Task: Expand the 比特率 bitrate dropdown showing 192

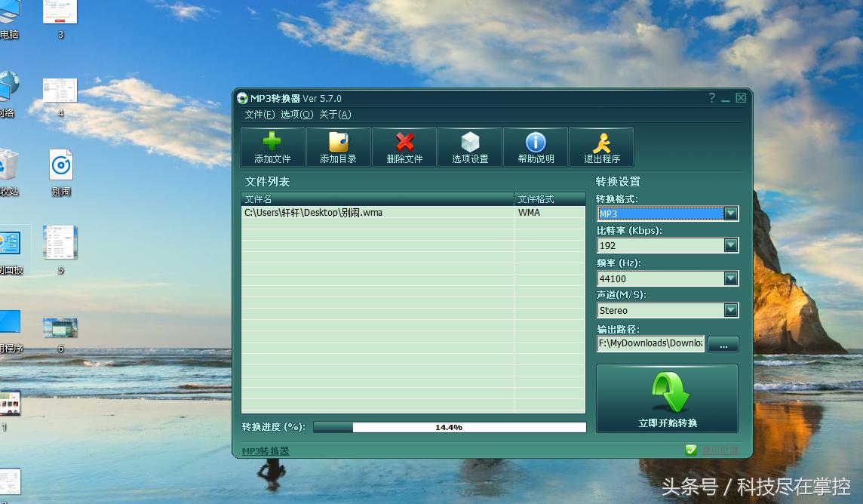Action: 730,245
